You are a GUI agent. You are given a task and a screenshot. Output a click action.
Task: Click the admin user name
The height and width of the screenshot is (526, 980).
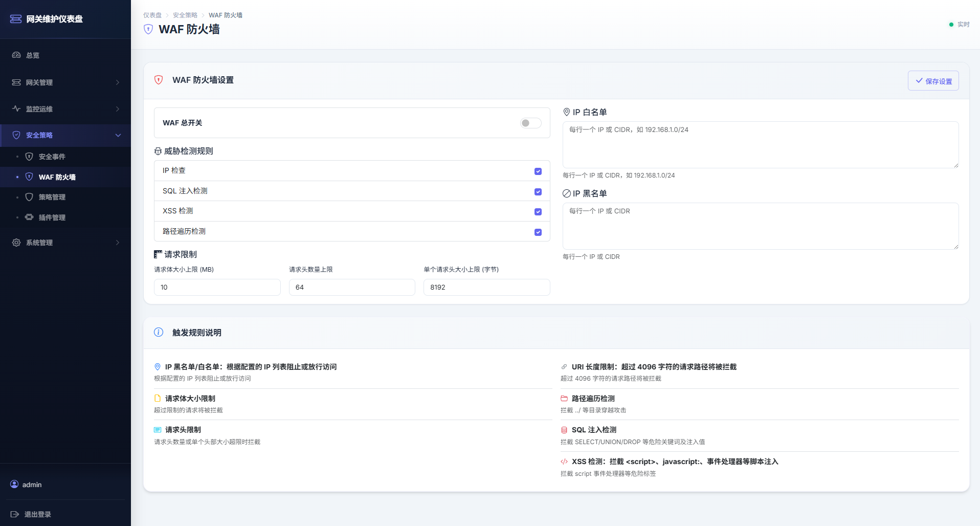coord(32,485)
